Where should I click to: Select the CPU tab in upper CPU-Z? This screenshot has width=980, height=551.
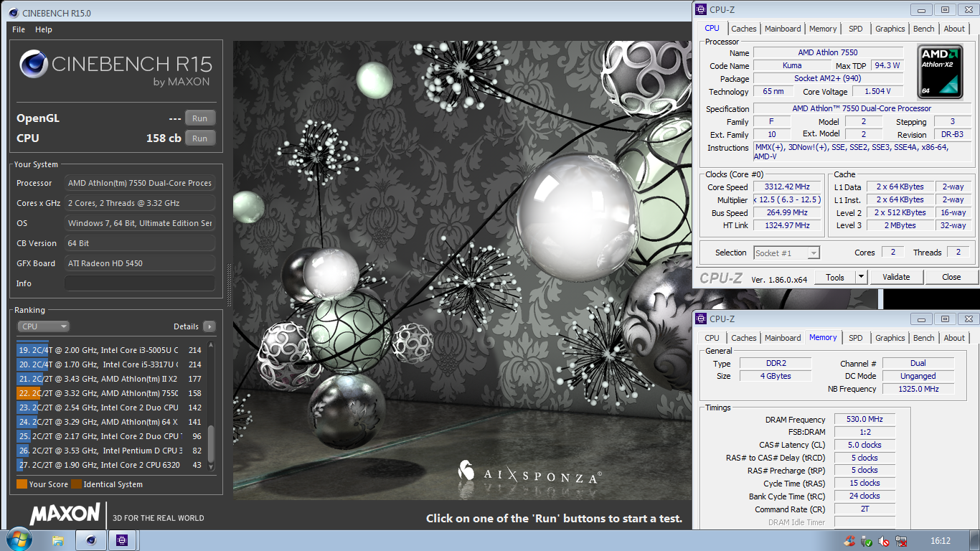[x=712, y=28]
